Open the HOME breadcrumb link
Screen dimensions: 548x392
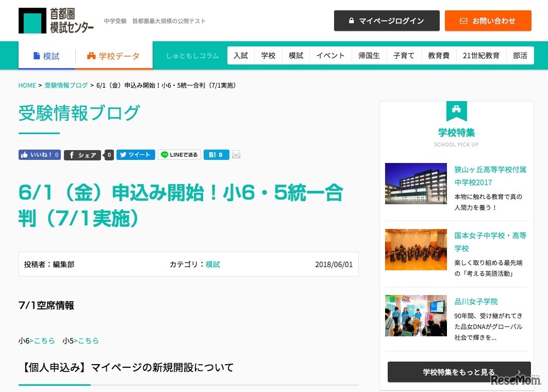[x=27, y=85]
